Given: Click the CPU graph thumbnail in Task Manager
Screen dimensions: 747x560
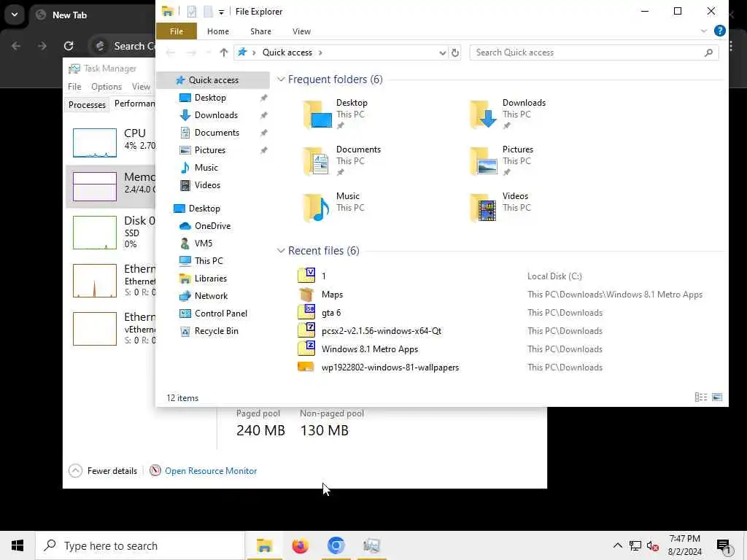Looking at the screenshot, I should (95, 142).
